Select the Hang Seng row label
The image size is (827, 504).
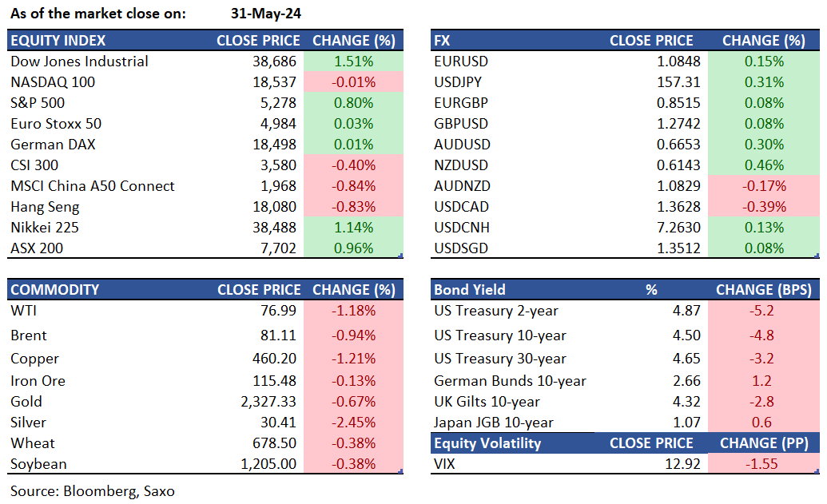coord(45,207)
